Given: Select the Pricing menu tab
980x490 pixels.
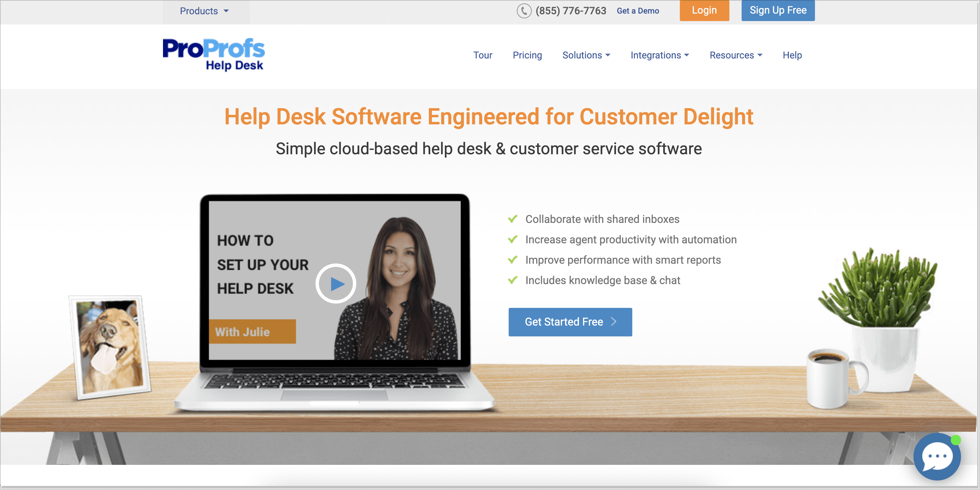Looking at the screenshot, I should coord(527,54).
